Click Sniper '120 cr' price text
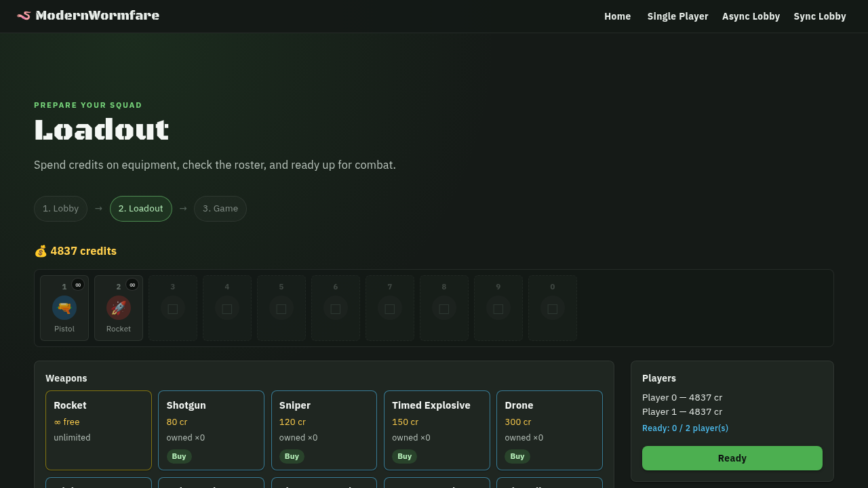This screenshot has height=488, width=868. click(292, 422)
